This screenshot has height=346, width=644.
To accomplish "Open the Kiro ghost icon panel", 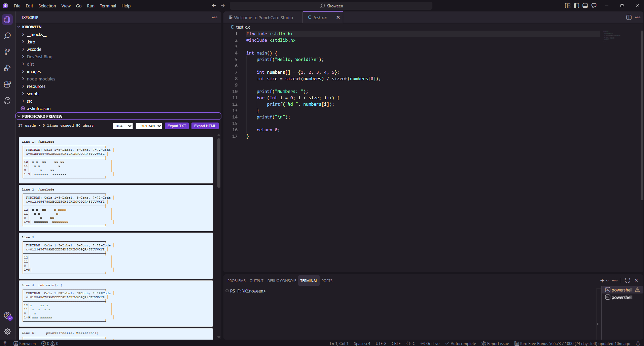I will click(7, 100).
